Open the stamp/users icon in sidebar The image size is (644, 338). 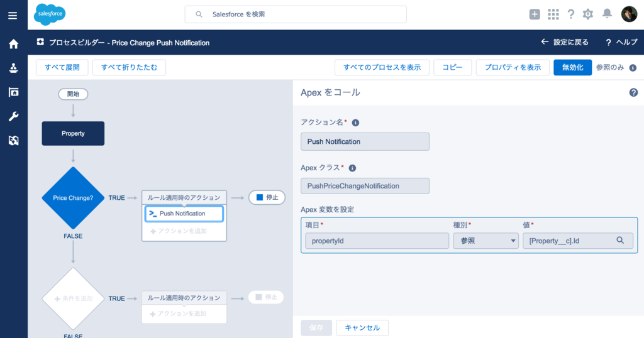pyautogui.click(x=14, y=68)
